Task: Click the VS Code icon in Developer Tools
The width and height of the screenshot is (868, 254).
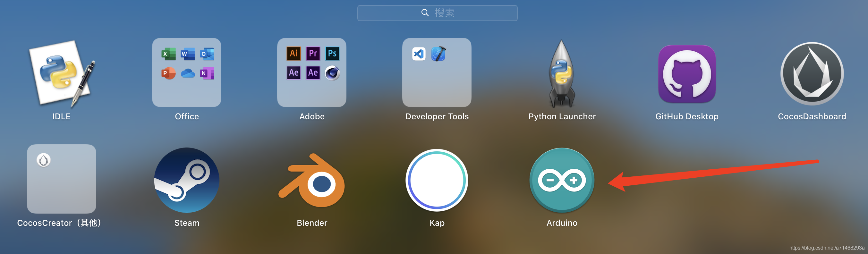Action: (x=419, y=54)
